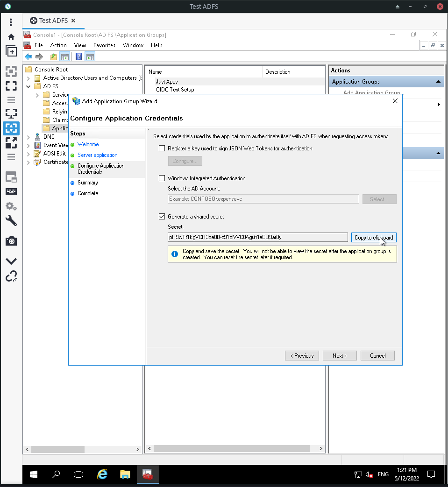Click the MMC back arrow toolbar icon
The width and height of the screenshot is (448, 487).
click(28, 56)
